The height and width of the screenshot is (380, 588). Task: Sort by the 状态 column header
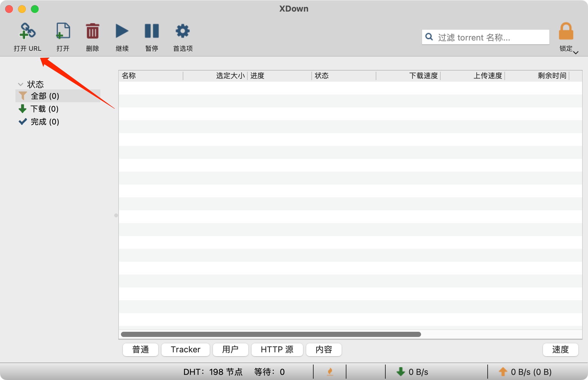344,76
